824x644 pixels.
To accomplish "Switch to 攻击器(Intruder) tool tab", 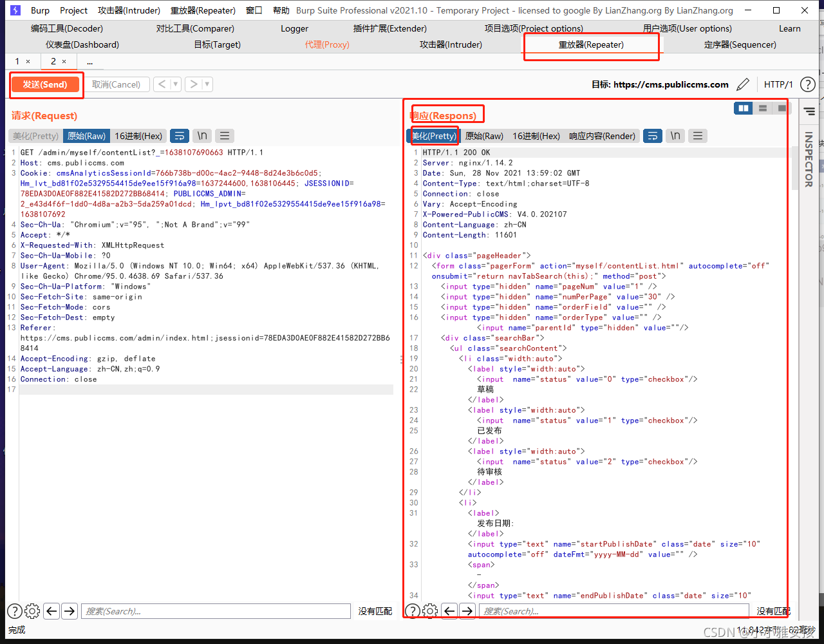I will click(x=451, y=44).
